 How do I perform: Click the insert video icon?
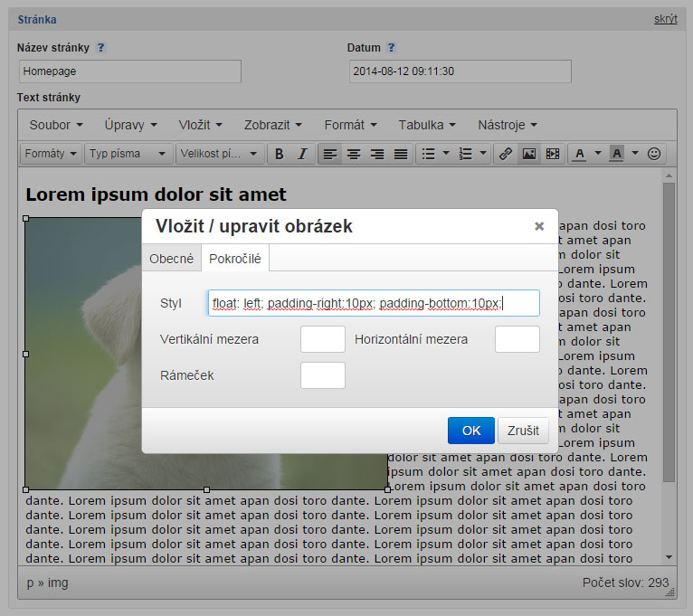[x=553, y=154]
